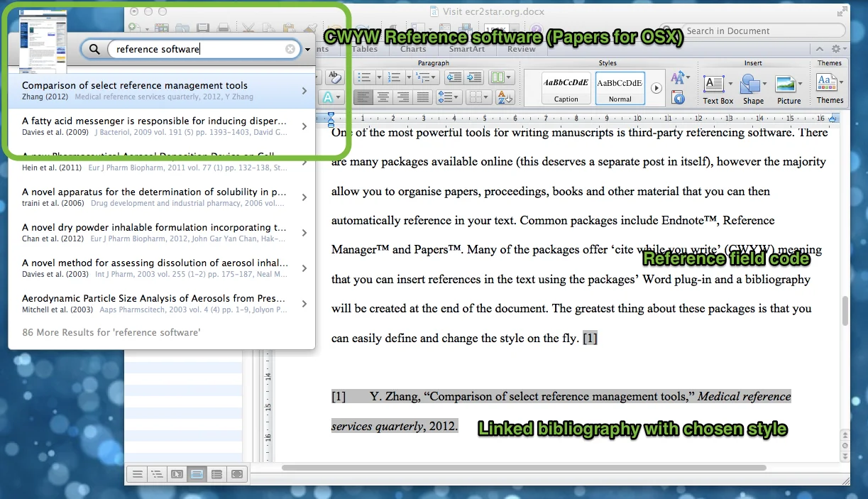868x499 pixels.
Task: Click the Clear Formatting eraser icon
Action: pos(335,77)
